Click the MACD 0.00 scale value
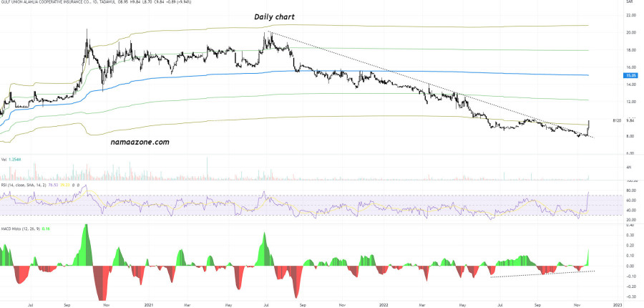Image resolution: width=644 pixels, height=308 pixels. (630, 266)
